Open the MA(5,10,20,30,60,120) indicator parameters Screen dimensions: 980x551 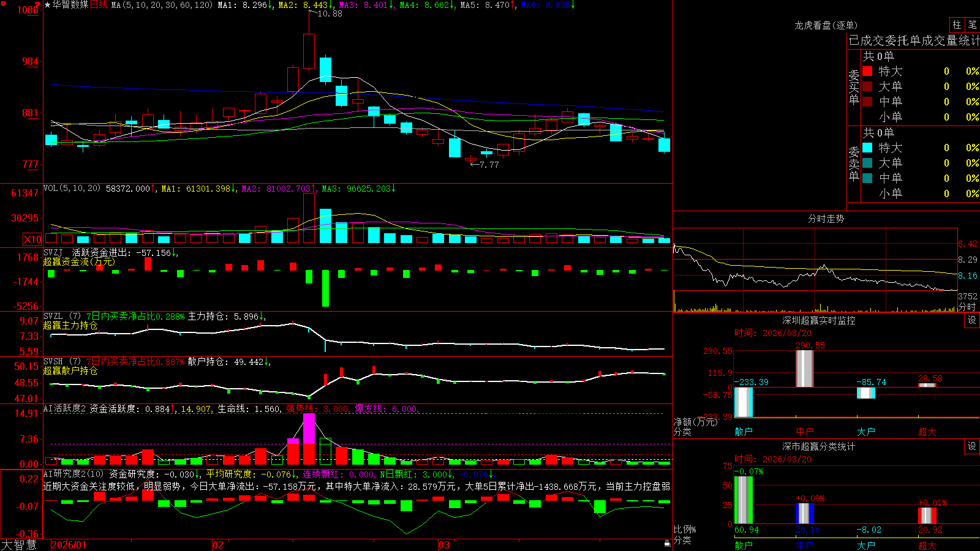(162, 5)
